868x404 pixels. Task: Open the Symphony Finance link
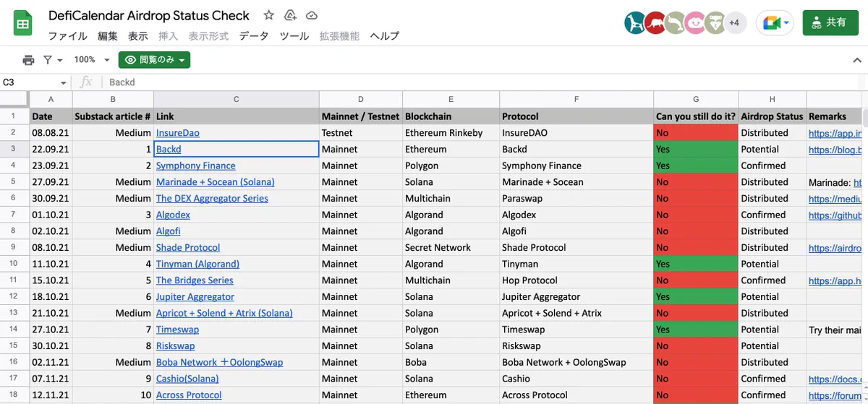(196, 166)
